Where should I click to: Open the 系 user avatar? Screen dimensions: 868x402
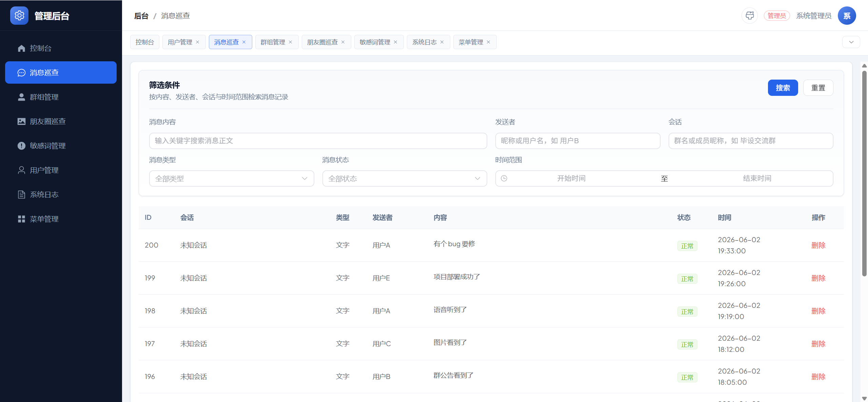847,16
